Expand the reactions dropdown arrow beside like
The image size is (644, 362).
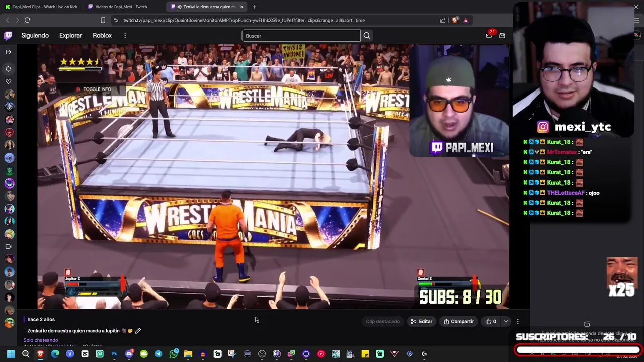point(506,321)
